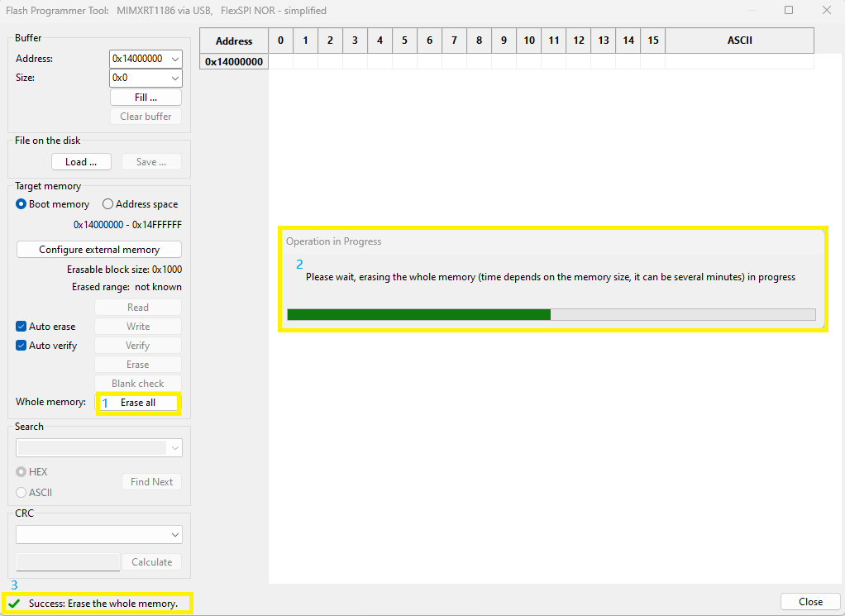Viewport: 845px width, 616px height.
Task: Toggle the Auto verify checkbox
Action: pos(21,346)
